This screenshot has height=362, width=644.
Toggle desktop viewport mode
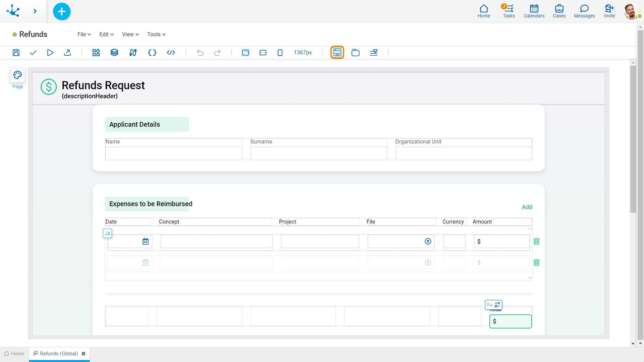tap(246, 53)
